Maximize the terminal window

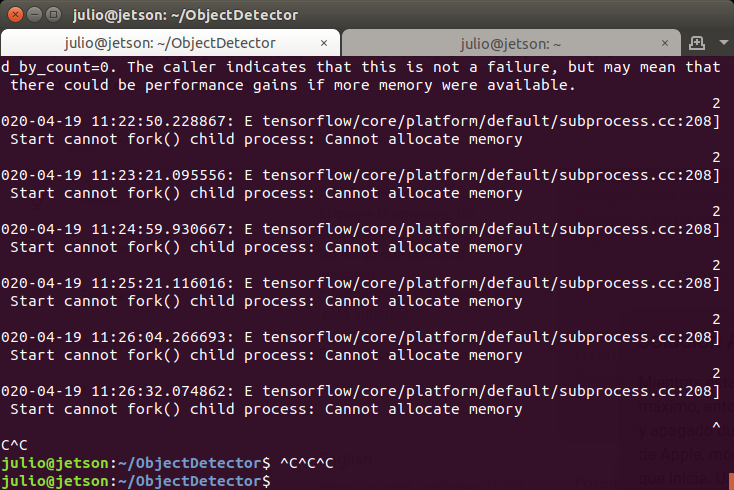54,15
